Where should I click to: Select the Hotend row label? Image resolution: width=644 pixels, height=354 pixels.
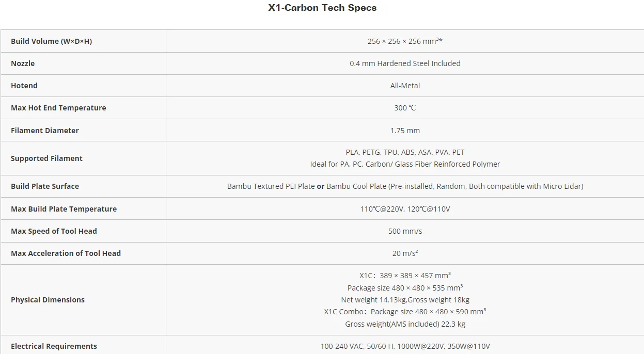pyautogui.click(x=24, y=86)
